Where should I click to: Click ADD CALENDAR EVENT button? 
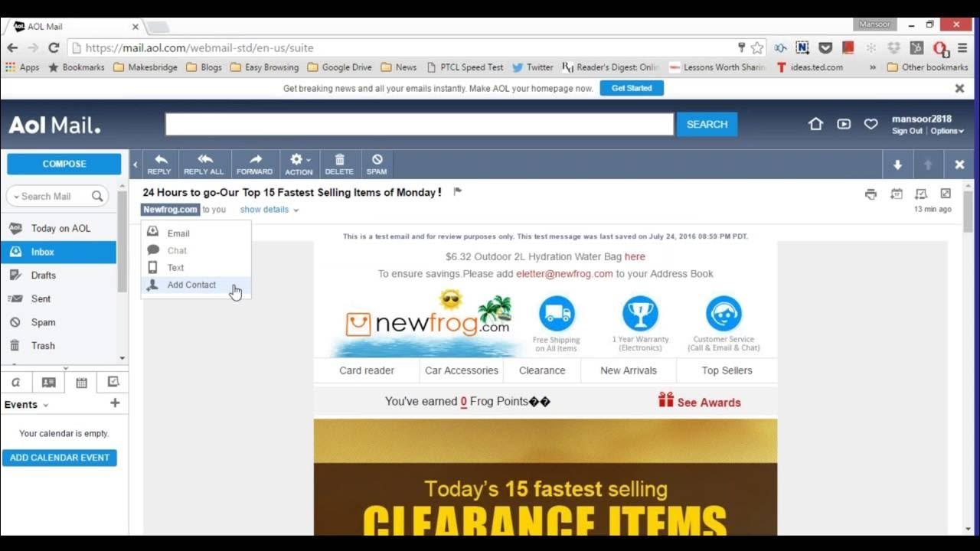coord(60,458)
